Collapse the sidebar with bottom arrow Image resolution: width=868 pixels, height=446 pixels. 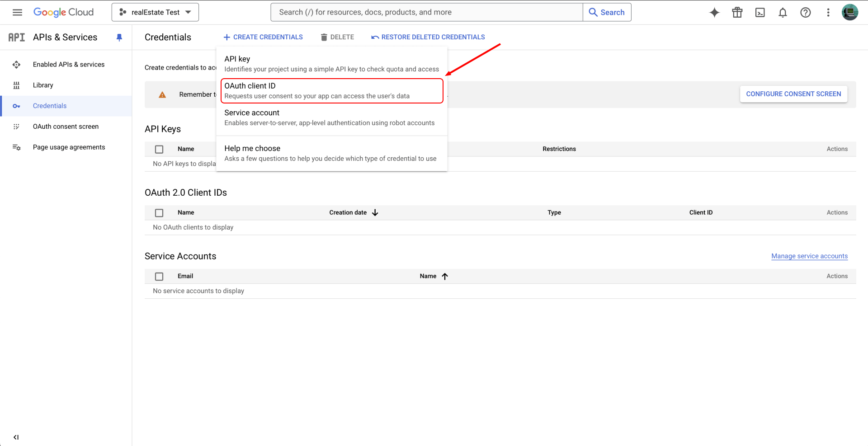(16, 437)
